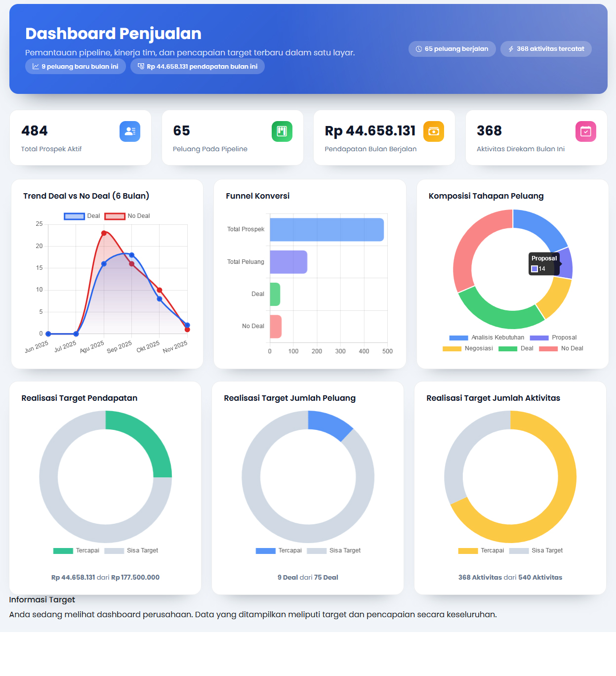
Task: Click the money icon in pendapatan bulan ini badge
Action: click(141, 66)
